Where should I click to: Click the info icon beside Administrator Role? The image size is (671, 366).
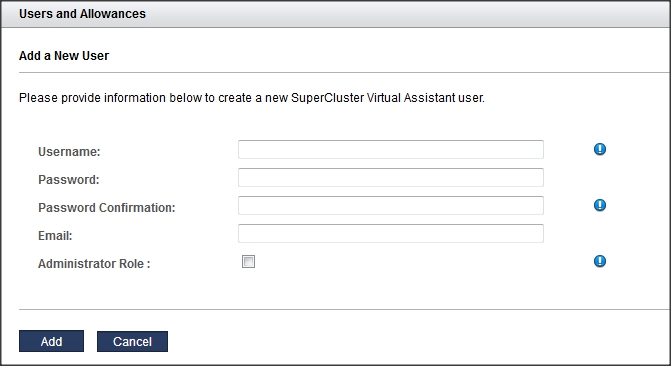pos(600,261)
